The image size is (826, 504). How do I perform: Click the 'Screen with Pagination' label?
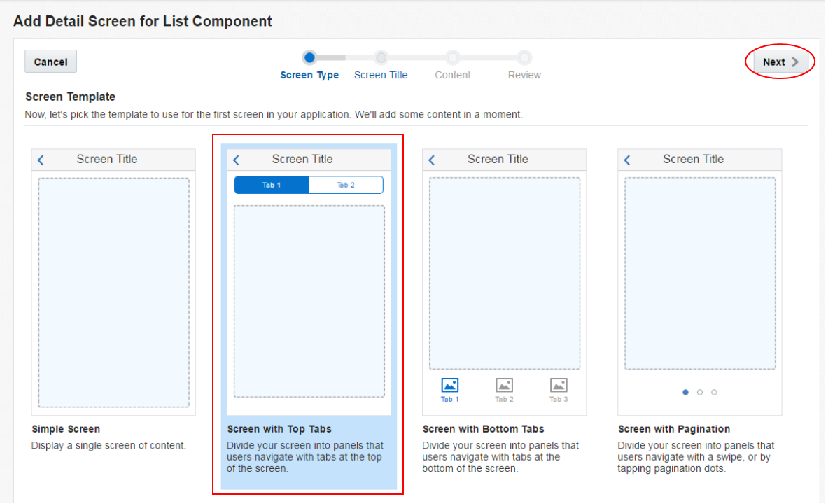(x=674, y=429)
